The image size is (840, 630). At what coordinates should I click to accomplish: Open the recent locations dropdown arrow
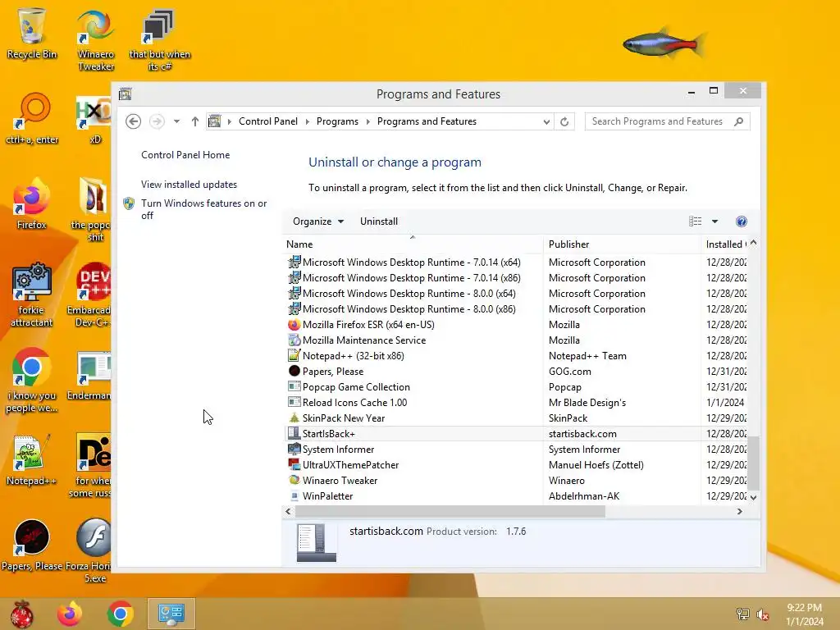click(176, 121)
